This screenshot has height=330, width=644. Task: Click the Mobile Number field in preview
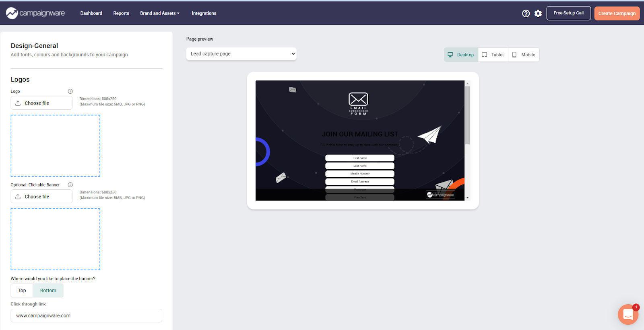pos(360,174)
